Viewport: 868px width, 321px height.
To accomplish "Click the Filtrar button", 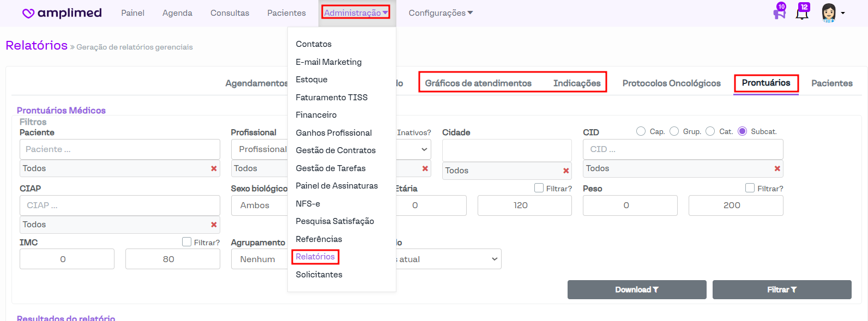I will [x=781, y=290].
